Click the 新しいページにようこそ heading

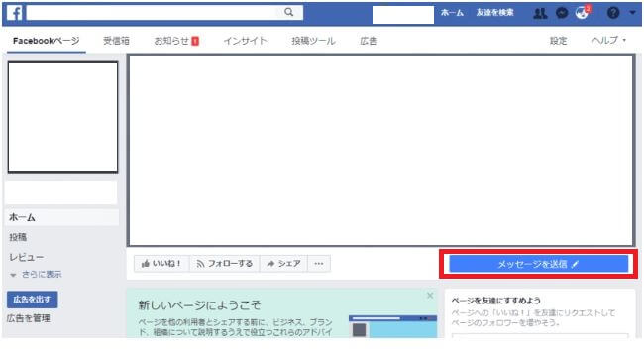(x=199, y=305)
